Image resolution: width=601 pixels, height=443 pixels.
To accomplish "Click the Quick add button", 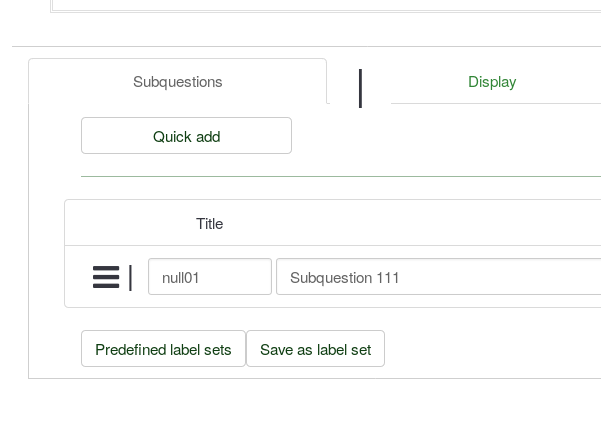I will [186, 136].
